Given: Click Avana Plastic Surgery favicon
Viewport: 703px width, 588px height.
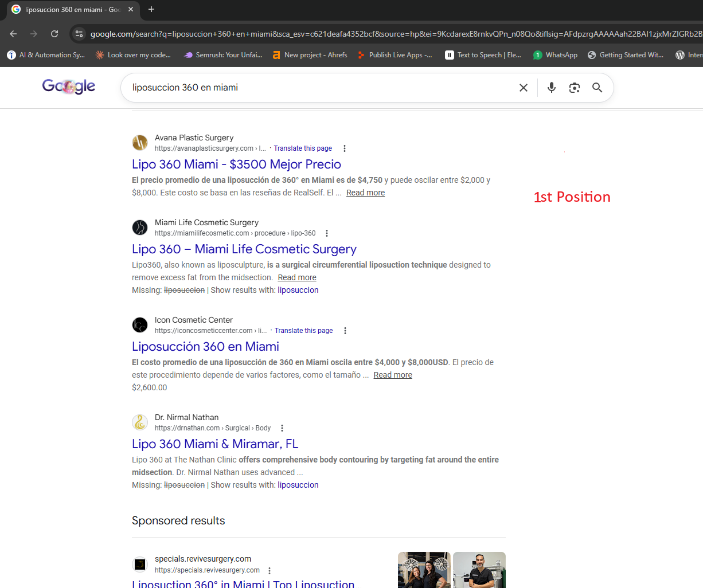Looking at the screenshot, I should [x=140, y=143].
